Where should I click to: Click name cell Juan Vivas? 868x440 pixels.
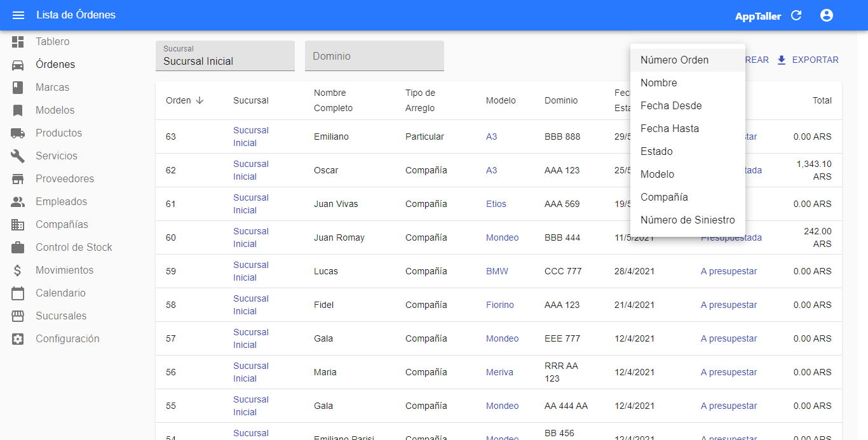point(336,204)
